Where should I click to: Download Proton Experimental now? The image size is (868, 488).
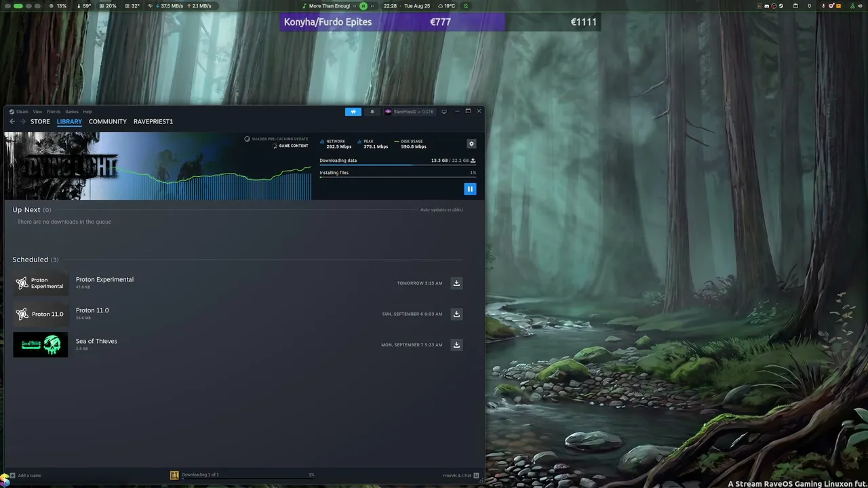tap(456, 283)
